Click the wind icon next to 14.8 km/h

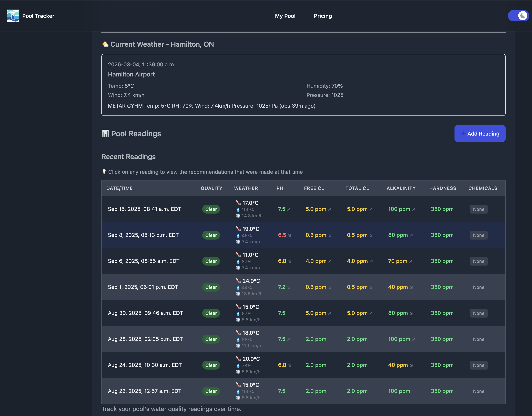click(238, 215)
